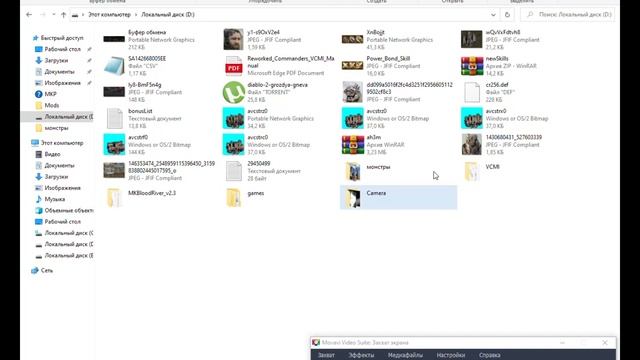The image size is (640, 360).
Task: Select the cr256.def file icon
Action: coord(472,92)
